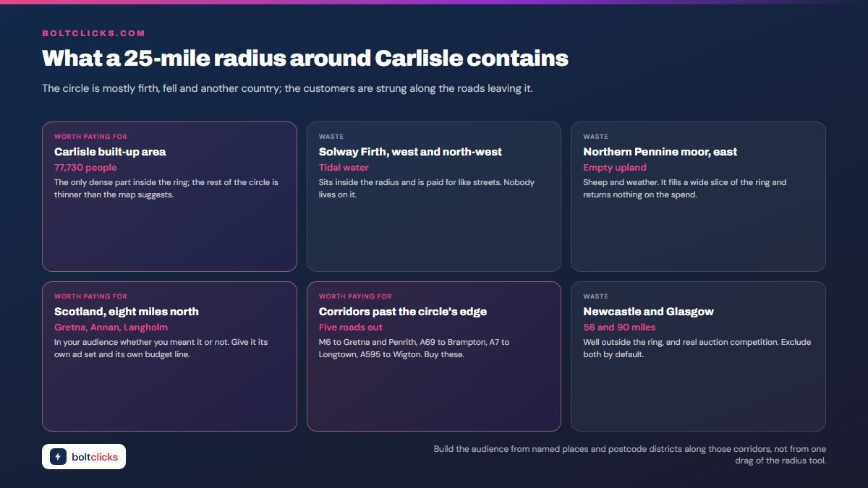This screenshot has height=488, width=868.
Task: Select 'Corridors past the circle's edge' title
Action: coord(403,312)
